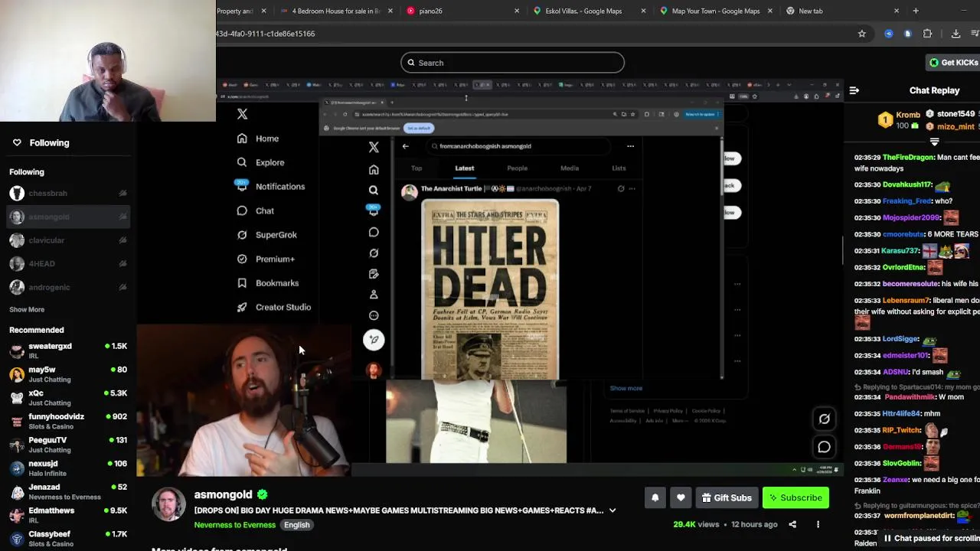Click stone1549 in chat leaderboard
The height and width of the screenshot is (551, 980).
tap(955, 114)
